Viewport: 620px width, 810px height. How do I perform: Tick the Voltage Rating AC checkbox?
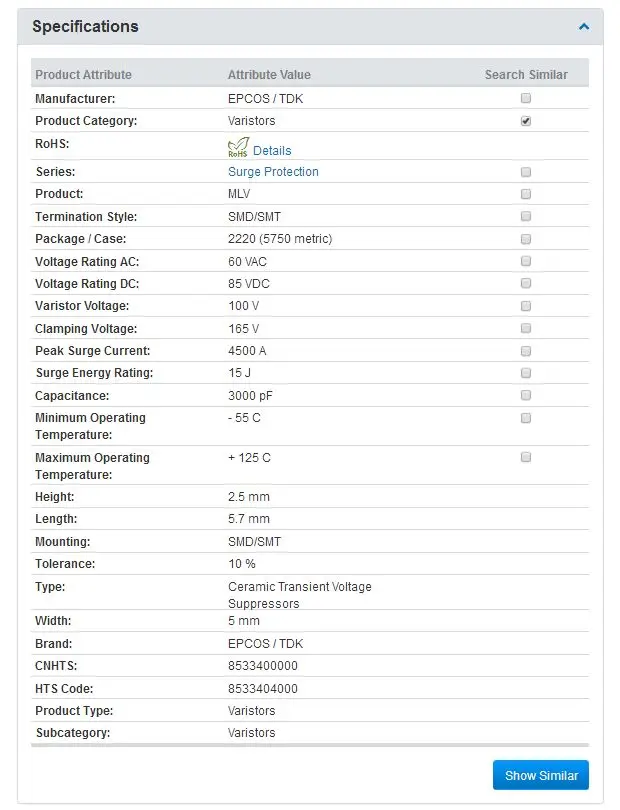[526, 261]
